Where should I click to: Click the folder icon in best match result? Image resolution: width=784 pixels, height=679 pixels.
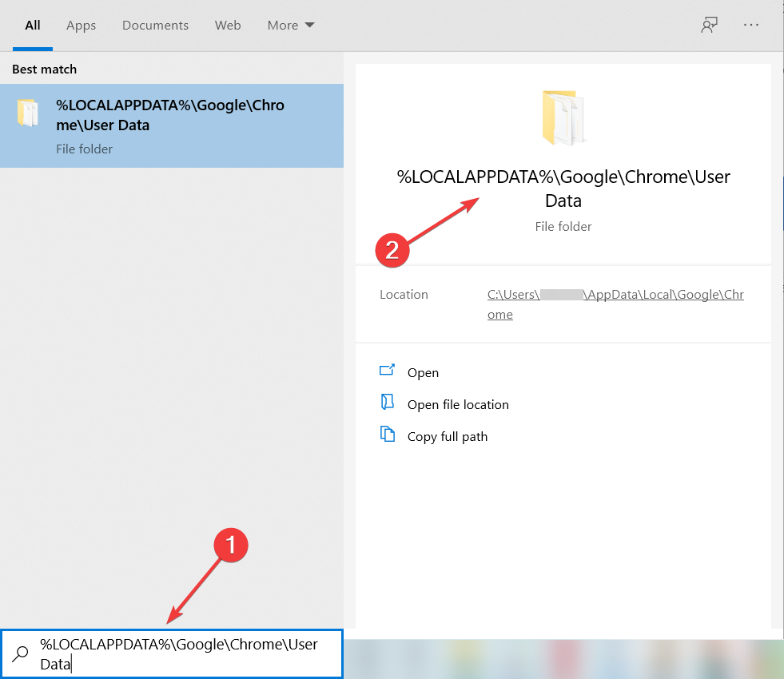27,113
